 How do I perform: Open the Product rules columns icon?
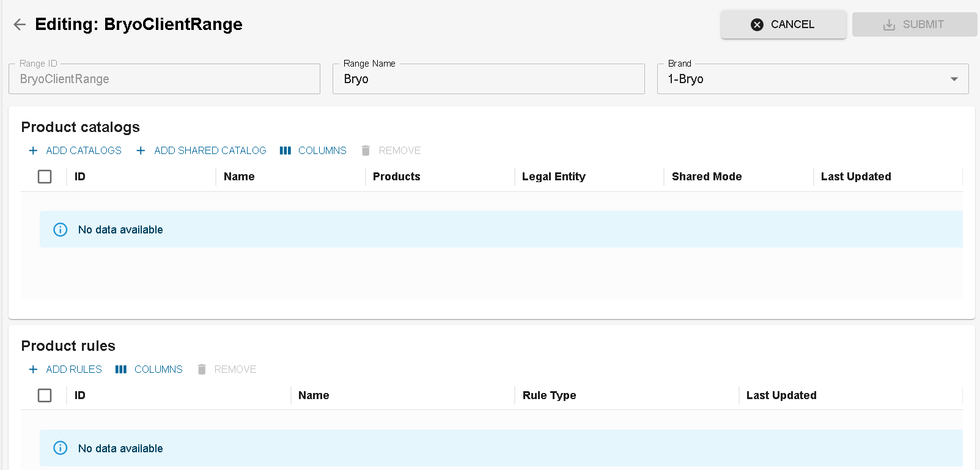pos(121,369)
